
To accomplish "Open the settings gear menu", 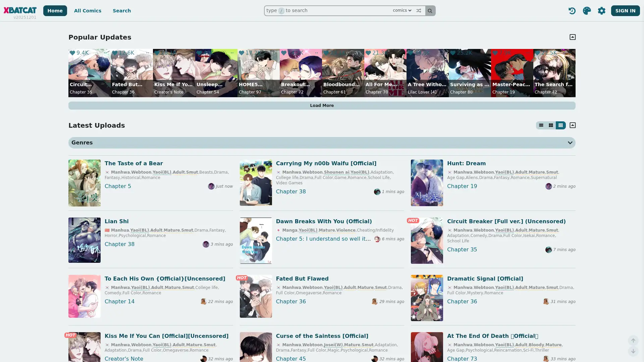I will coord(601,10).
